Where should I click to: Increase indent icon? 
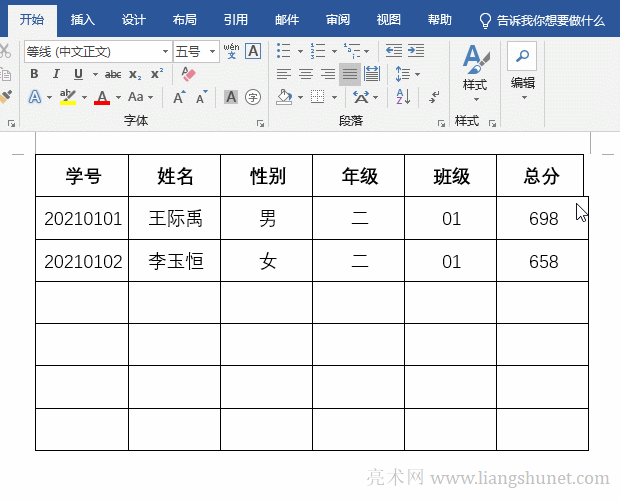click(x=416, y=51)
